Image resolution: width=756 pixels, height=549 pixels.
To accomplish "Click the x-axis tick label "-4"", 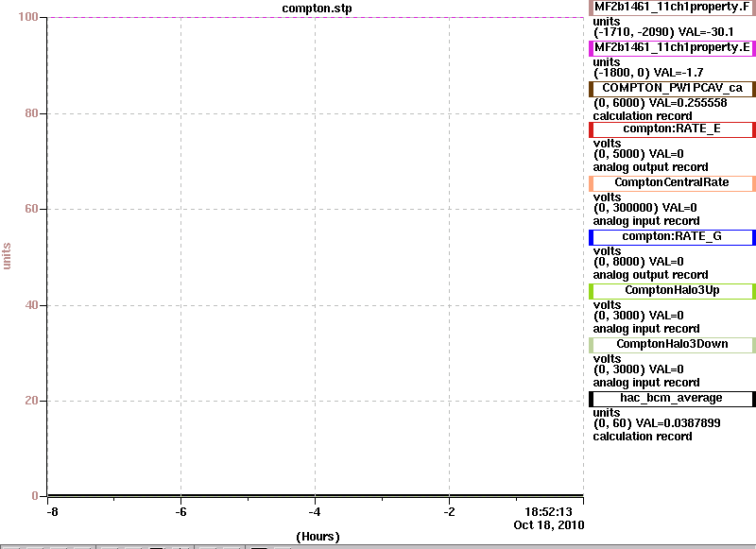I will 315,512.
